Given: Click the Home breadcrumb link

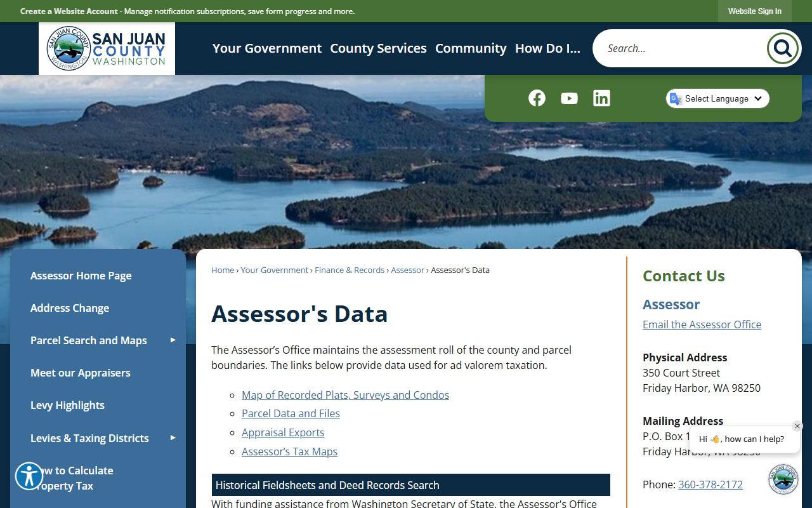Looking at the screenshot, I should [223, 270].
